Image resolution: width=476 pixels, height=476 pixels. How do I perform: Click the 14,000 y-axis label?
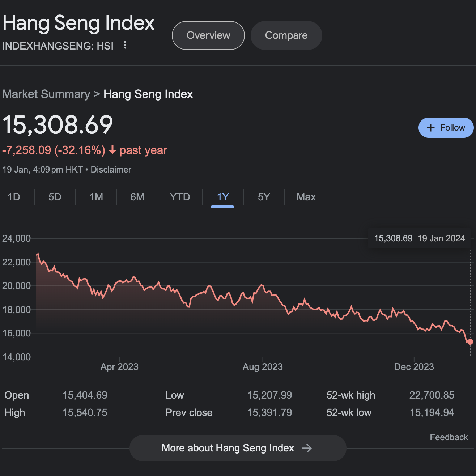(17, 357)
